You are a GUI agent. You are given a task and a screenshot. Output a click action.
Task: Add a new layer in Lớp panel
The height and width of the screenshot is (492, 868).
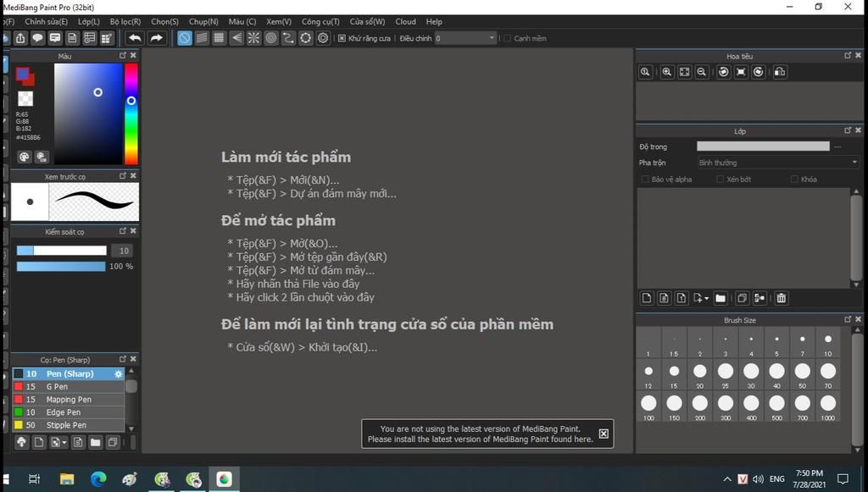coord(647,299)
